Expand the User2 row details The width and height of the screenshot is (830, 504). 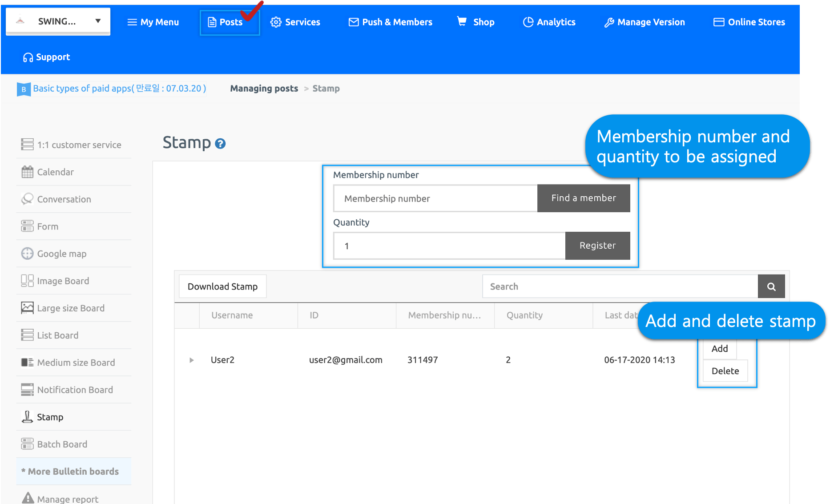point(191,360)
